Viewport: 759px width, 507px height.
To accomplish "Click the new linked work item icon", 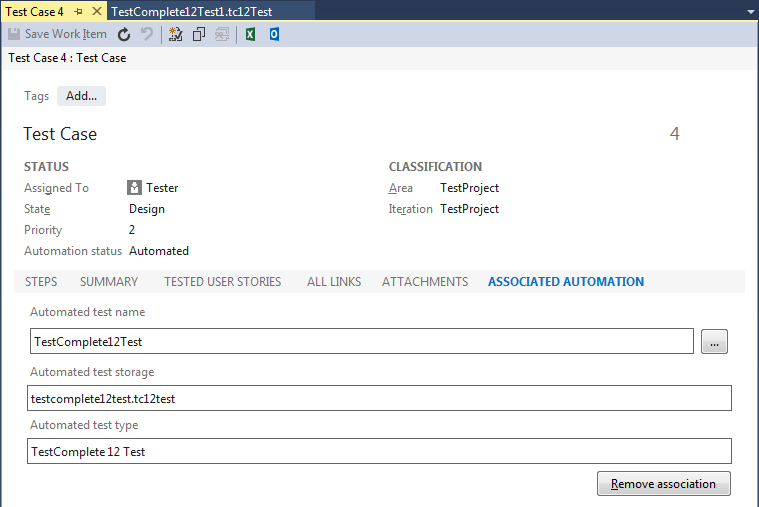I will coord(175,34).
